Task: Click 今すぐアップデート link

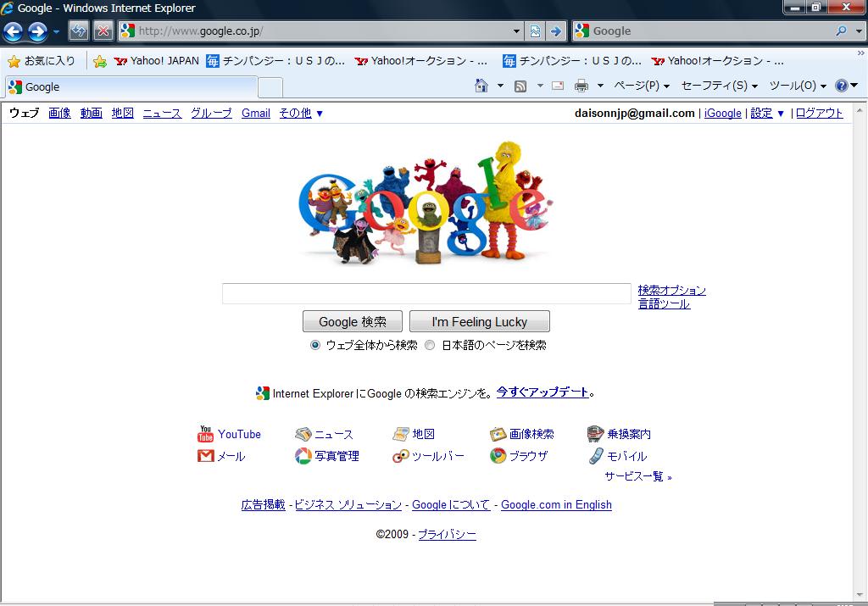Action: (x=542, y=392)
